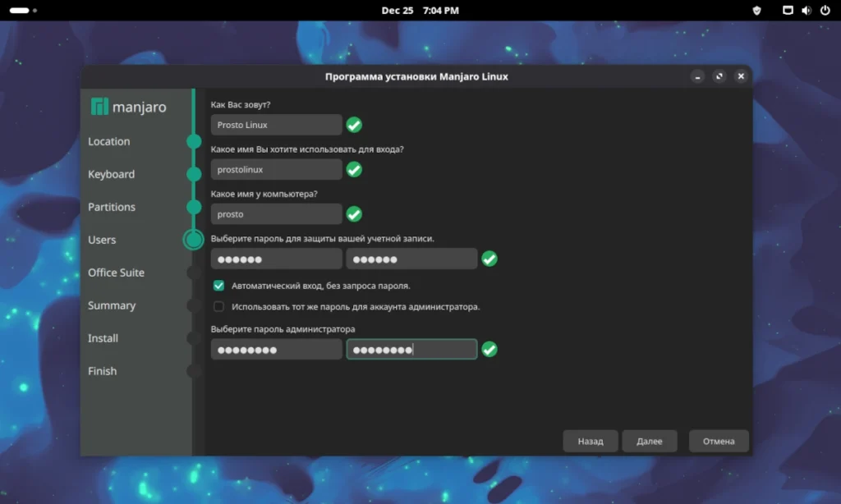Viewport: 841px width, 504px height.
Task: Click the green checkmark beside prosto hostname field
Action: pos(354,214)
